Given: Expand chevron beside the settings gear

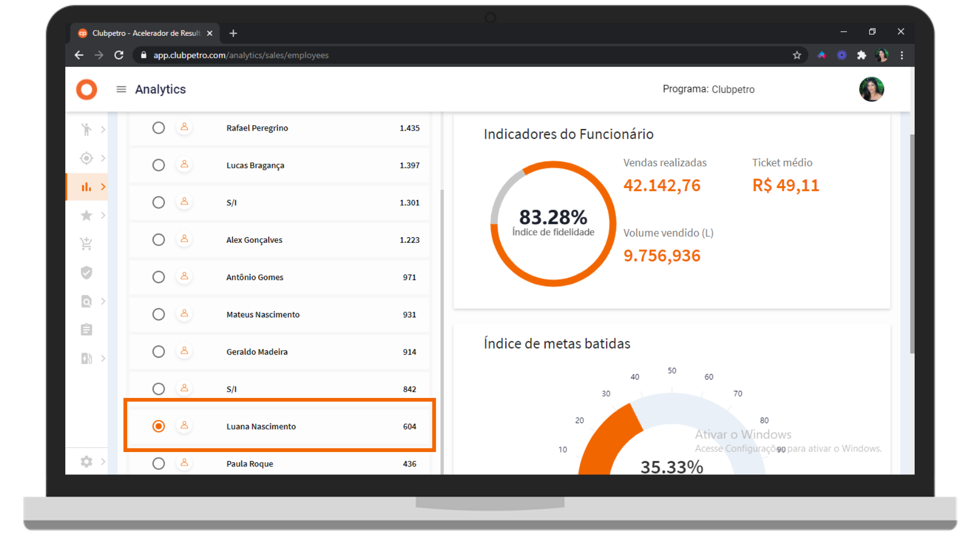Looking at the screenshot, I should pos(103,462).
